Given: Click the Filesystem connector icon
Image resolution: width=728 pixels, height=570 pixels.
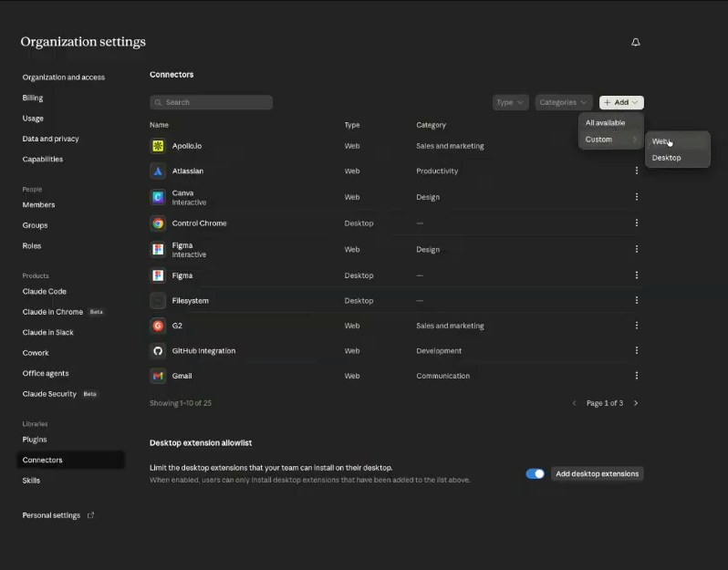Looking at the screenshot, I should [x=158, y=300].
